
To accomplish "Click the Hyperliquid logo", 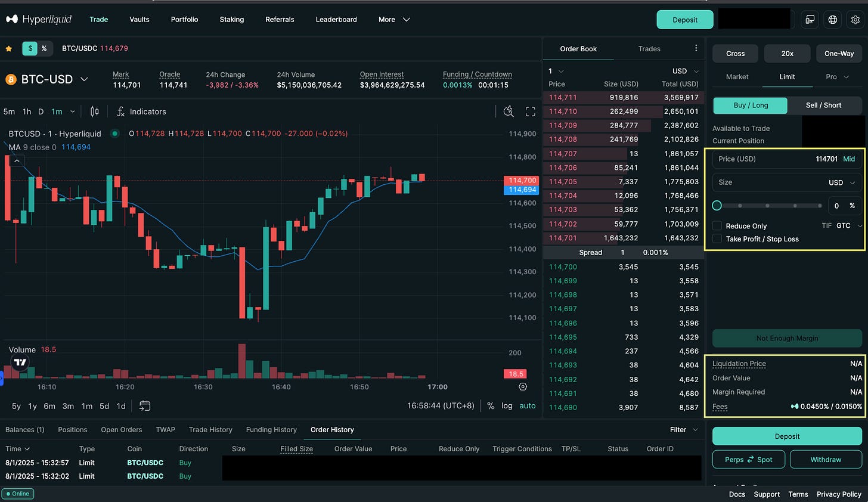I will tap(38, 19).
